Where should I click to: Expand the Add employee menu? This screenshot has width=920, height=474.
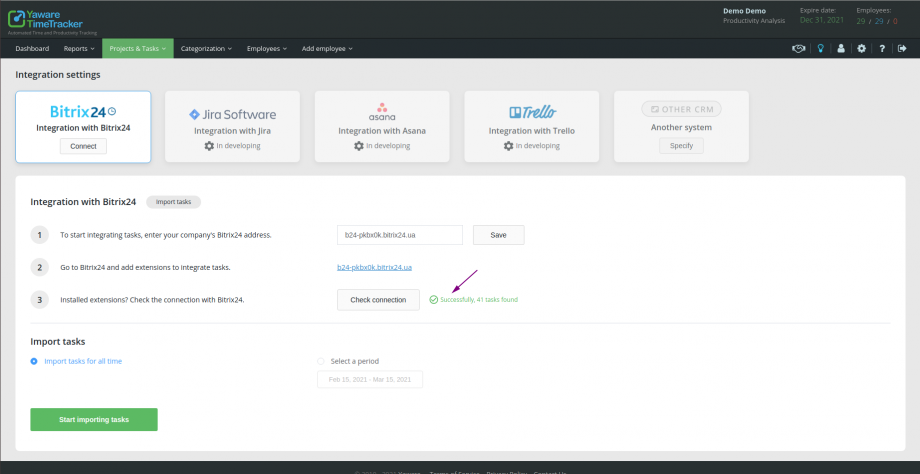(x=327, y=49)
